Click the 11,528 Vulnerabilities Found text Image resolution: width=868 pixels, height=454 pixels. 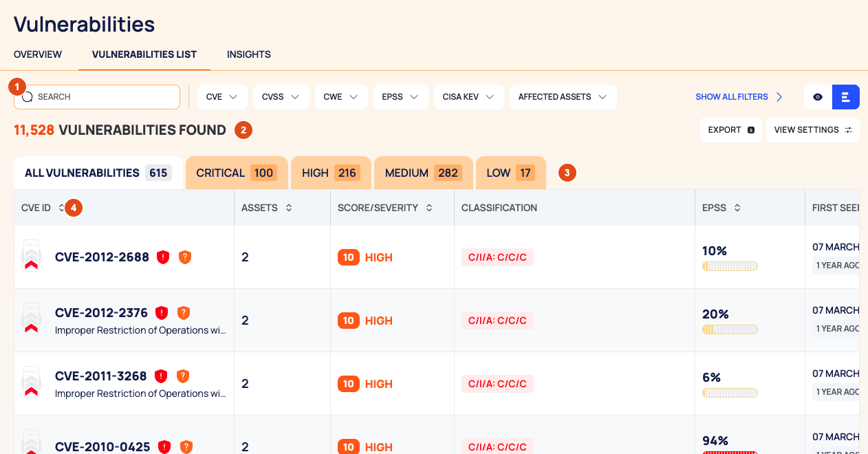pos(120,130)
